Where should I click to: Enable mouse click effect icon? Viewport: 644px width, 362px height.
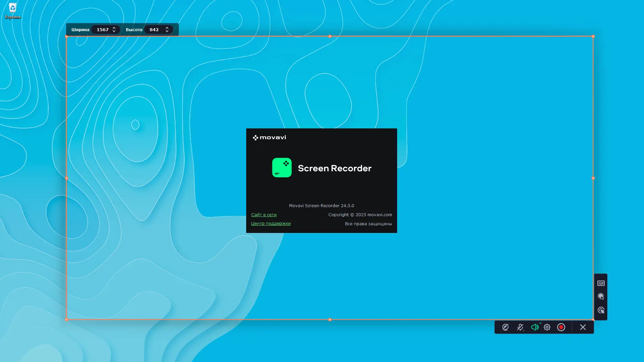pos(601,310)
